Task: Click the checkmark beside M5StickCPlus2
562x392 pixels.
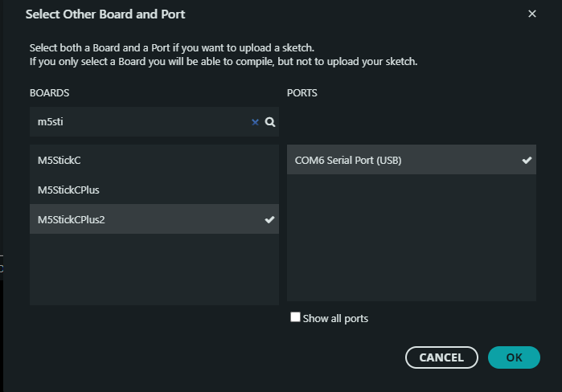Action: pyautogui.click(x=269, y=219)
